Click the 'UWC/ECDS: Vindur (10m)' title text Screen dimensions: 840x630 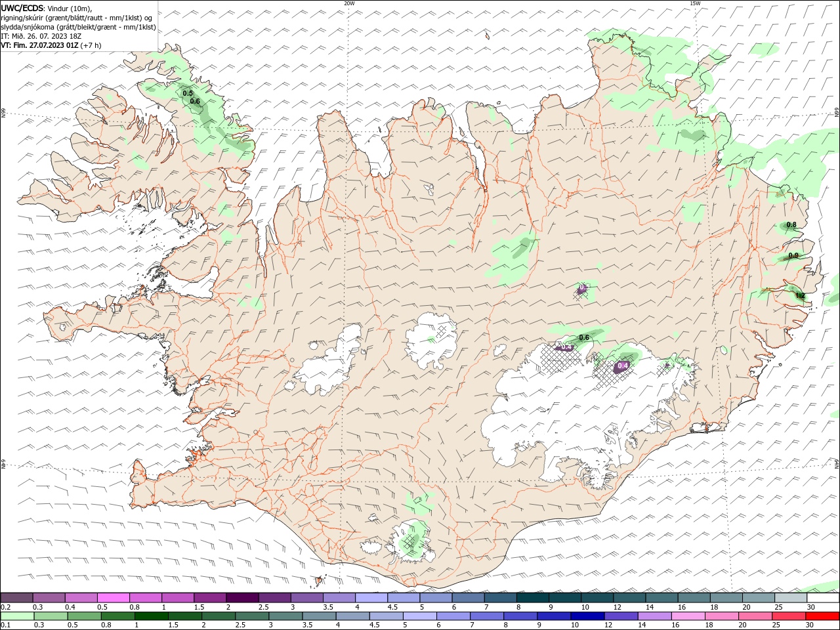pos(47,8)
